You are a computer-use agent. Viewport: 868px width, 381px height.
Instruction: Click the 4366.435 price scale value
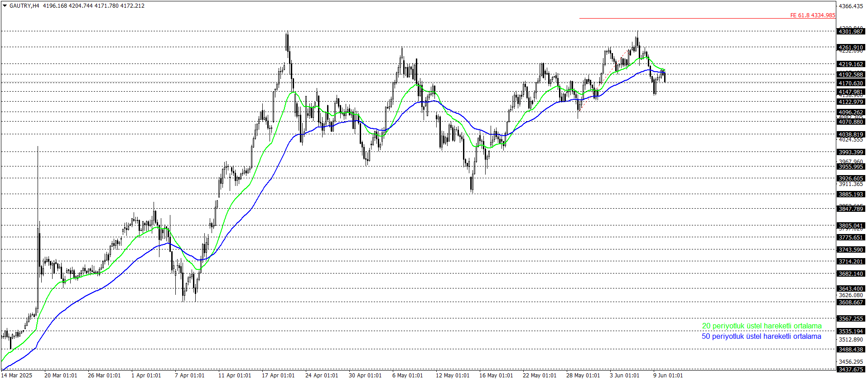click(x=851, y=6)
